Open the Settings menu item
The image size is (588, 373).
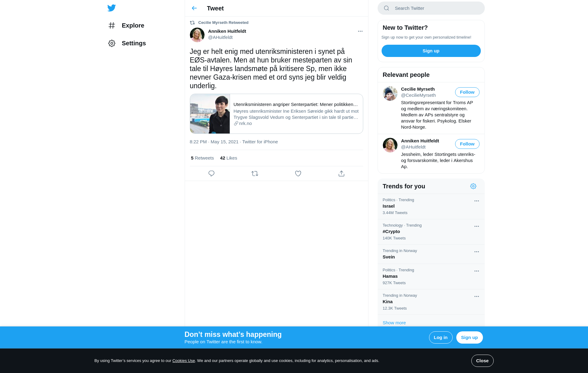tap(127, 43)
